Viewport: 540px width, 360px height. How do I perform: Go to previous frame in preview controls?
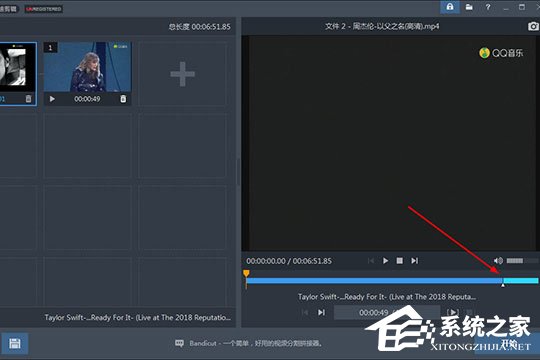[x=371, y=261]
